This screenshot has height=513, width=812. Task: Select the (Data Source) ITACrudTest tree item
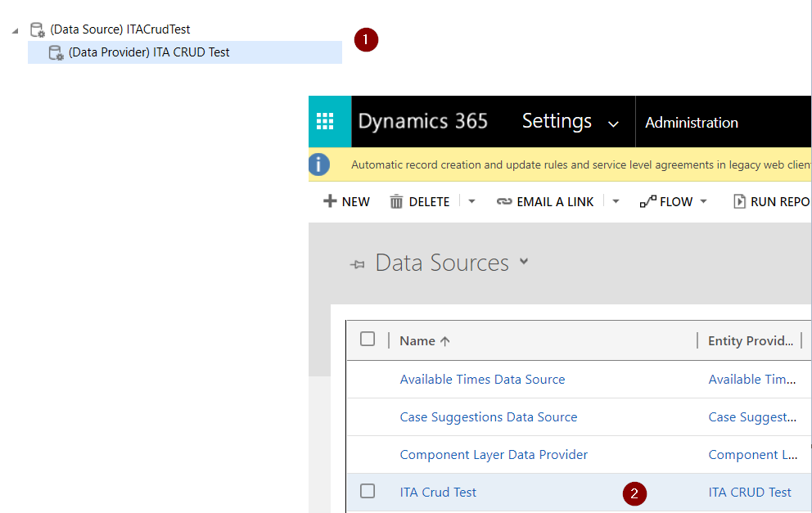pyautogui.click(x=120, y=29)
